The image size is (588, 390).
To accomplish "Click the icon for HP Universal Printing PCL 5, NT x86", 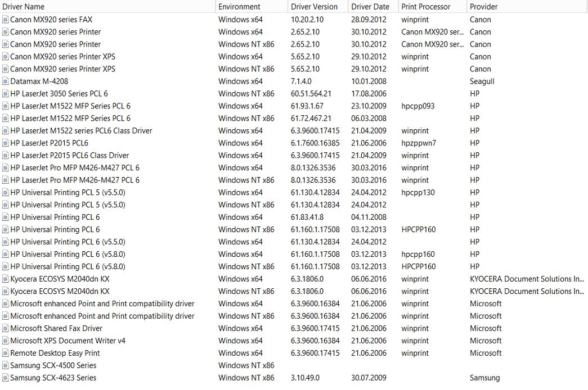I will pos(5,205).
